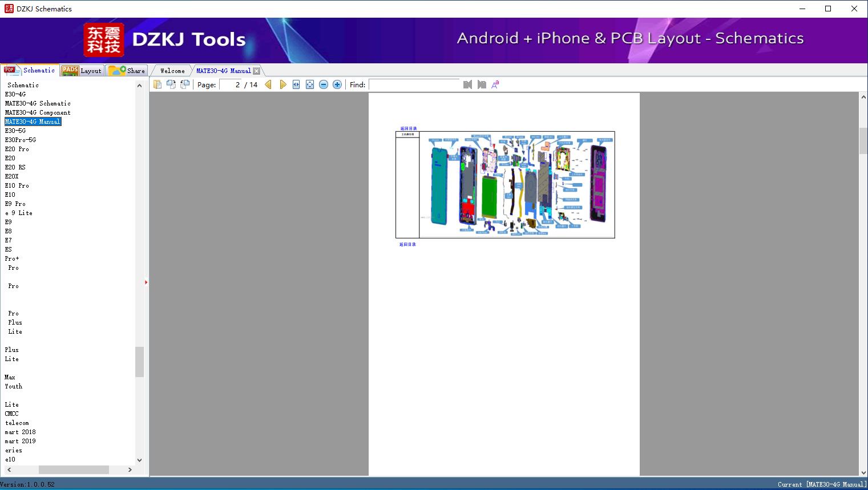Image resolution: width=868 pixels, height=490 pixels.
Task: Open the Welcome document tab
Action: tap(172, 71)
